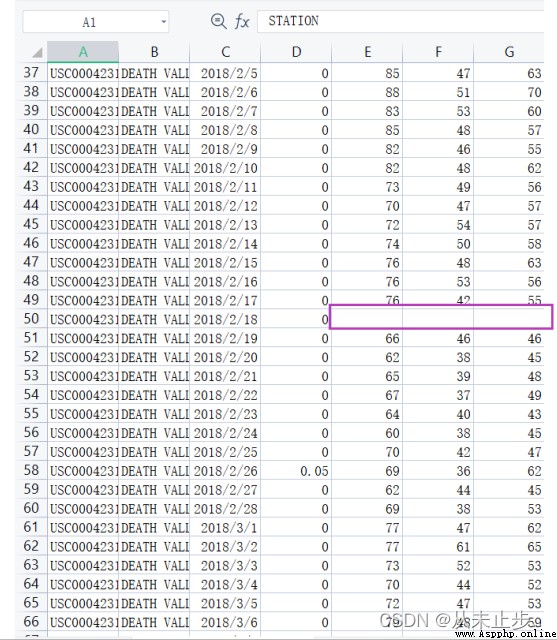Click date cell 2018/2/14

225,243
